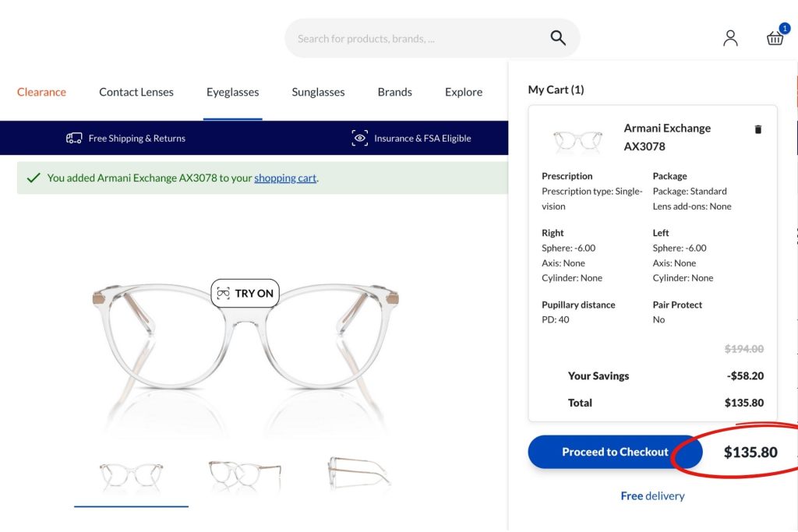Open the user account icon
The image size is (798, 532).
click(730, 37)
